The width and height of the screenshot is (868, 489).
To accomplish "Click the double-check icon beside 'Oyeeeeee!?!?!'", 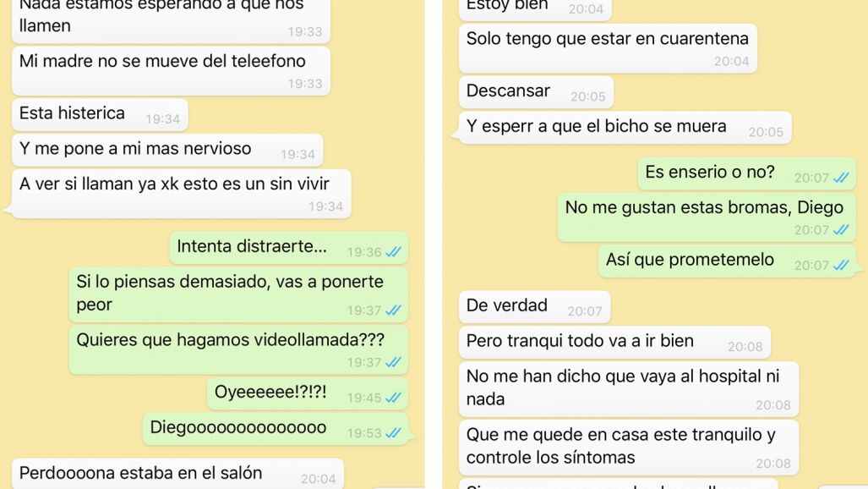I will [394, 398].
